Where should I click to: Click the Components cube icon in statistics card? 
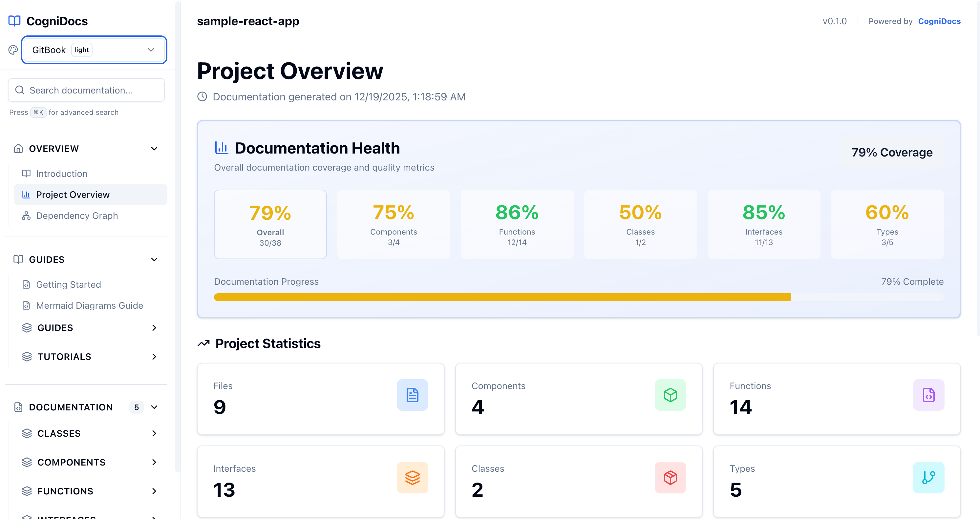tap(670, 395)
